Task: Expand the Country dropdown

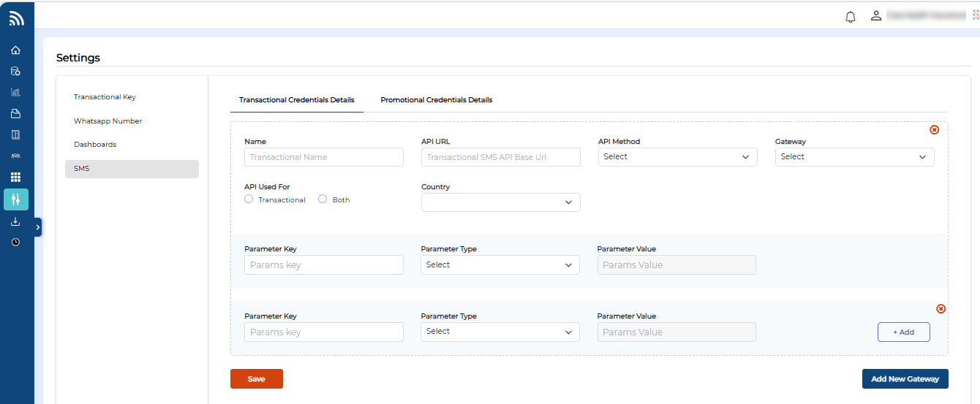Action: click(x=500, y=202)
